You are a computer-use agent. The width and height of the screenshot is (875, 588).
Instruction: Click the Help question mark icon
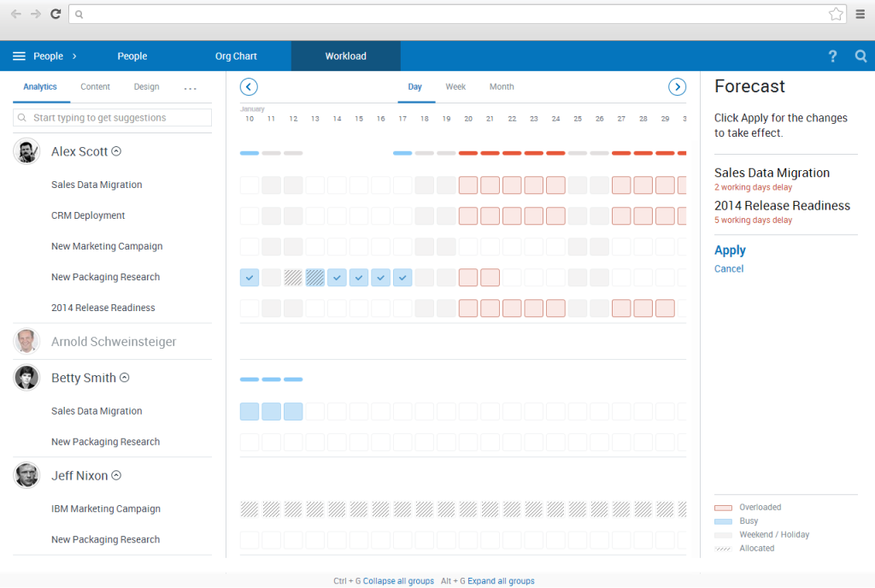click(832, 56)
